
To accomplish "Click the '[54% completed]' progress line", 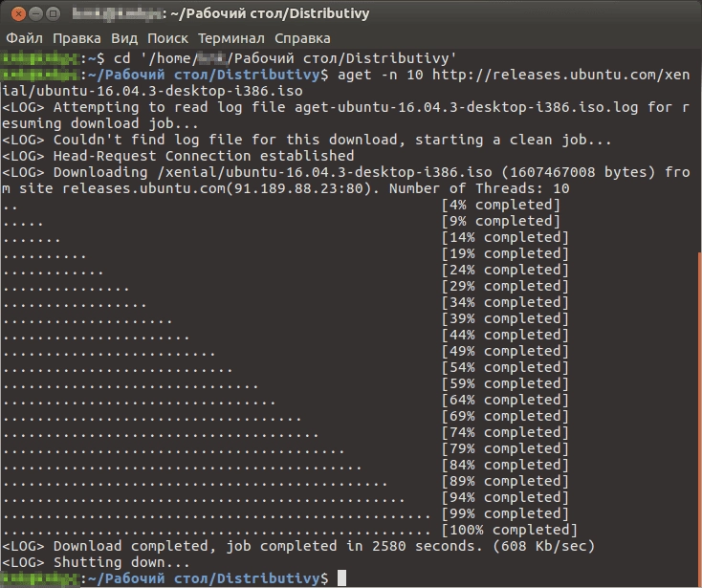I will coord(285,367).
